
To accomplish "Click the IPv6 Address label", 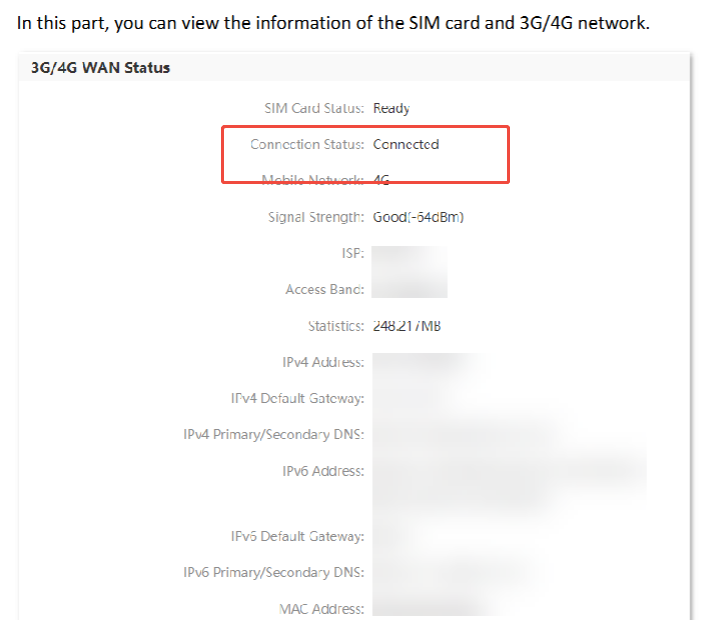I will click(x=323, y=471).
